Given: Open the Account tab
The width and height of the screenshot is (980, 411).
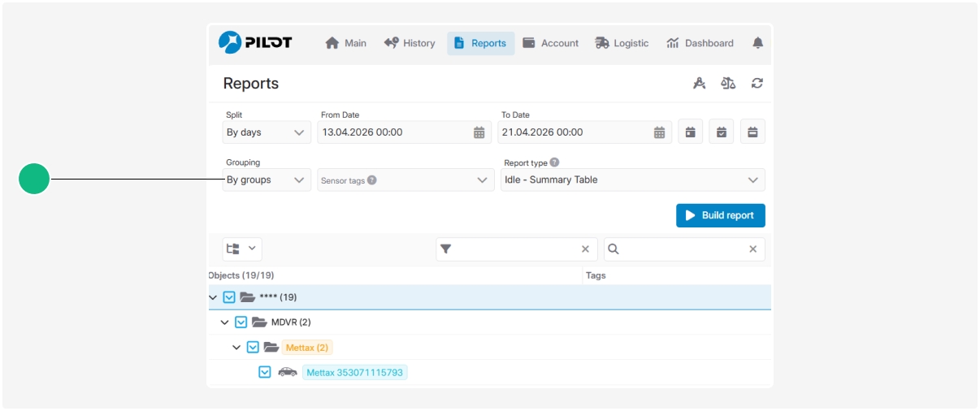Looking at the screenshot, I should click(x=550, y=43).
